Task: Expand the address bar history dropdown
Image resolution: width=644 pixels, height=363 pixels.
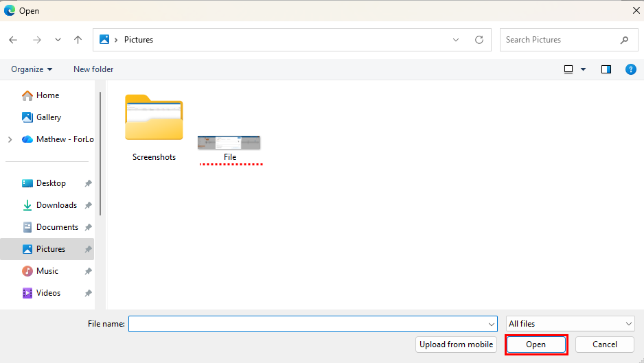Action: pyautogui.click(x=456, y=40)
